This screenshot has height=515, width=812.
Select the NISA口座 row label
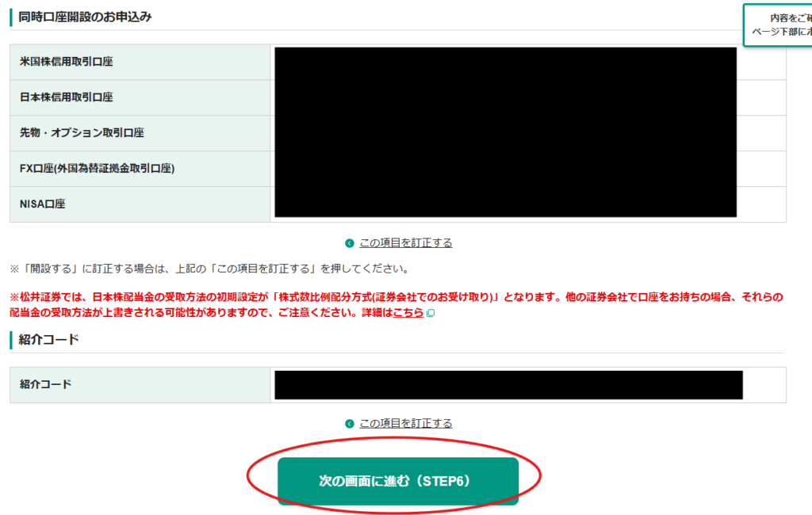[43, 204]
